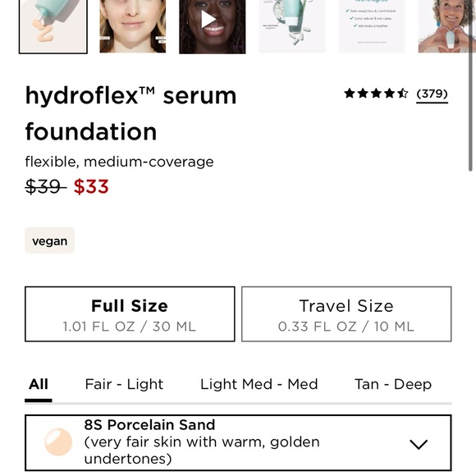Click the $33 sale price

click(91, 186)
